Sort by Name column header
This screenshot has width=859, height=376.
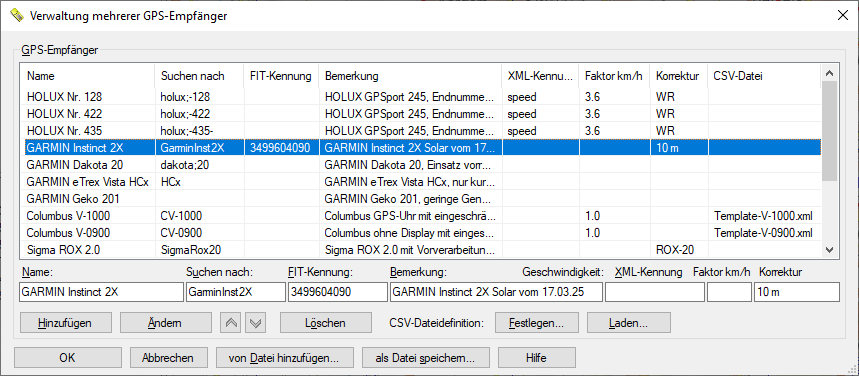[x=88, y=76]
